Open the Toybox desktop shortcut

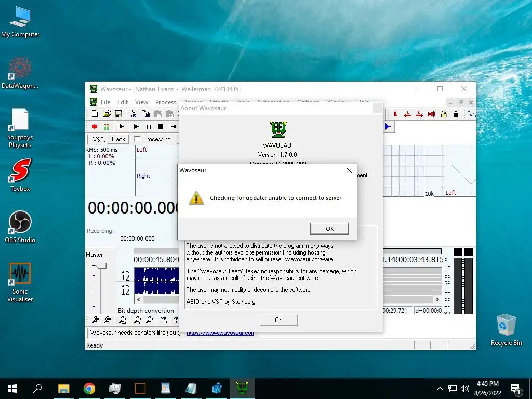coord(20,176)
